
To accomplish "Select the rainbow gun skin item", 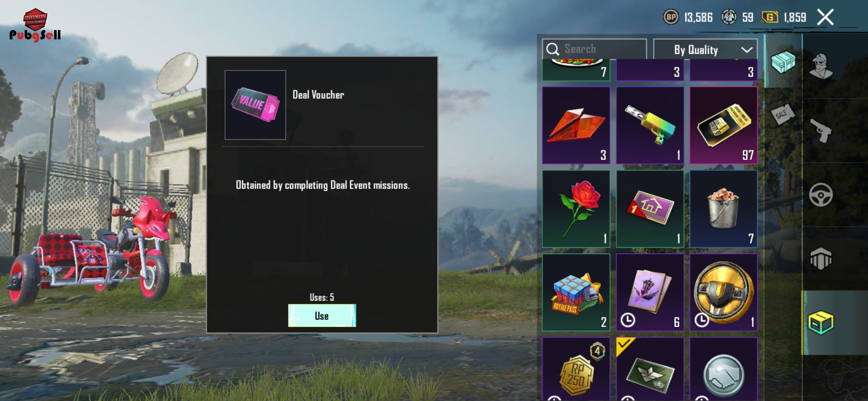I will pos(650,125).
